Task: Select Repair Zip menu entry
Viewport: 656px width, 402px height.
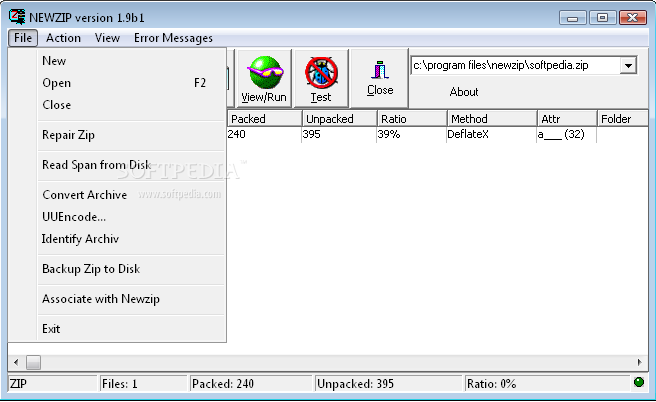Action: pyautogui.click(x=131, y=135)
